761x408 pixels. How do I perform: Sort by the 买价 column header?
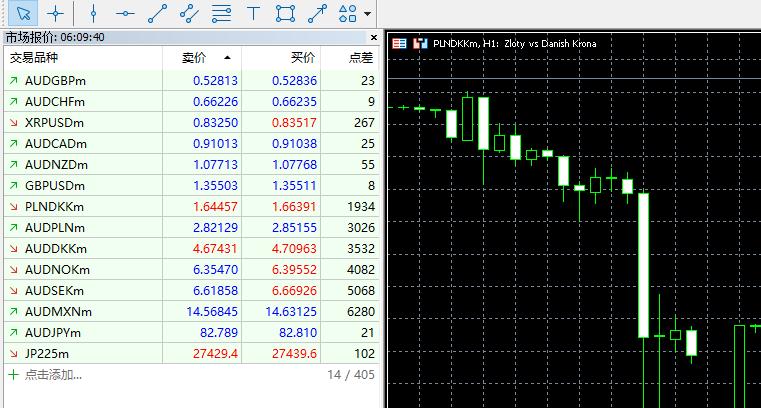click(x=281, y=58)
